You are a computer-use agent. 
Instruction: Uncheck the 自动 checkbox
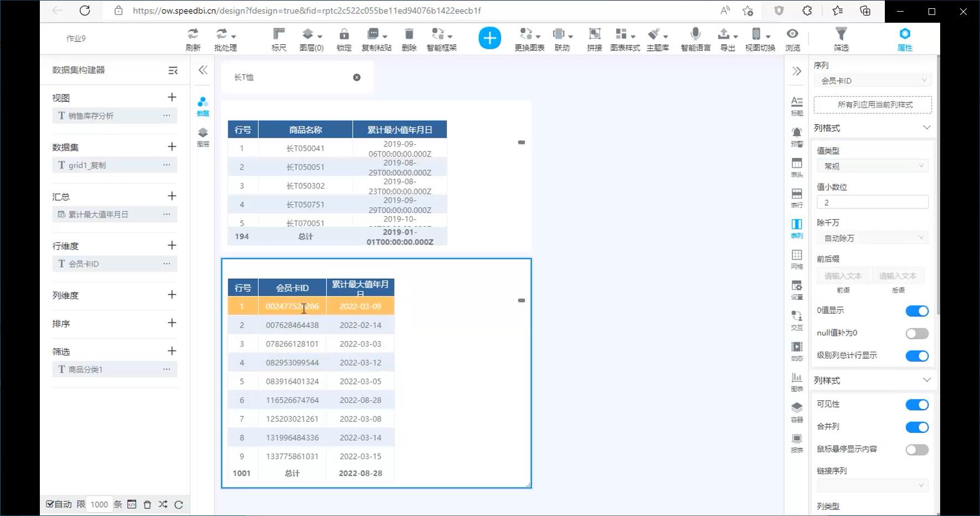tap(50, 504)
